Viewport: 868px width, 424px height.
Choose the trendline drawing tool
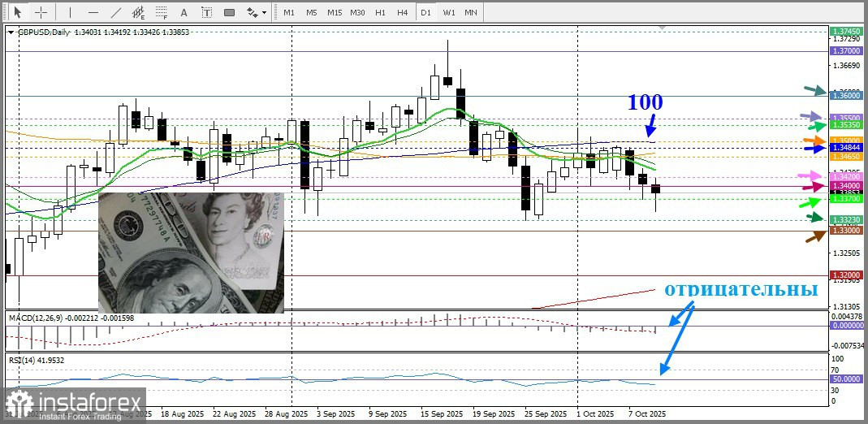(x=116, y=11)
